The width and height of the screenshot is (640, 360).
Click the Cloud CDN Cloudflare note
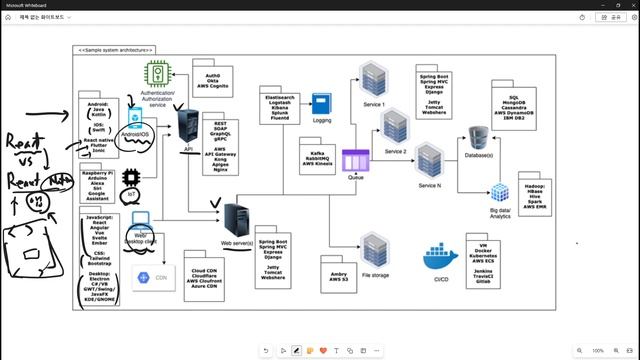coord(204,276)
